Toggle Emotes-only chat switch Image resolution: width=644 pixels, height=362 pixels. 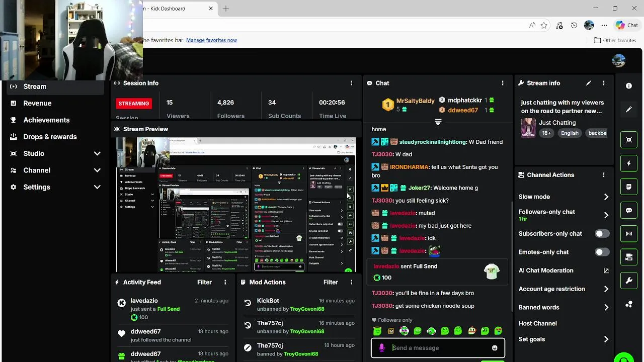tap(602, 252)
